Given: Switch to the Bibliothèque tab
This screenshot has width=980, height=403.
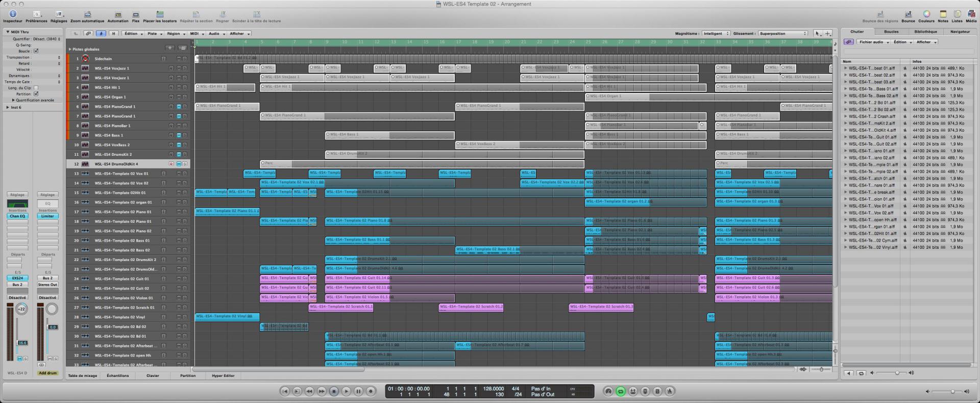Looking at the screenshot, I should tap(925, 32).
